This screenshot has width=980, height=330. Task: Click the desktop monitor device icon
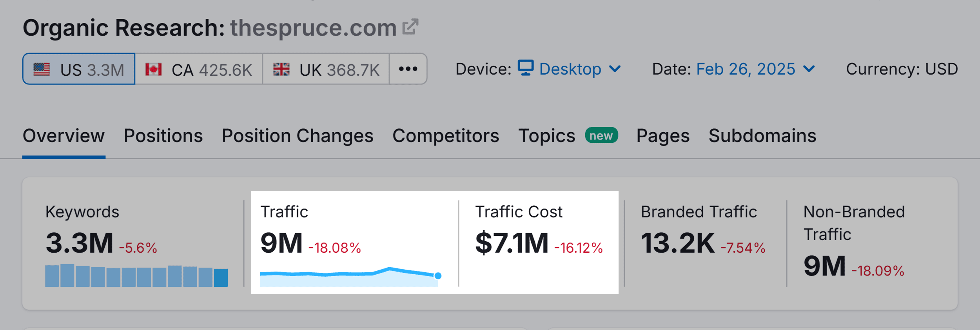(525, 68)
